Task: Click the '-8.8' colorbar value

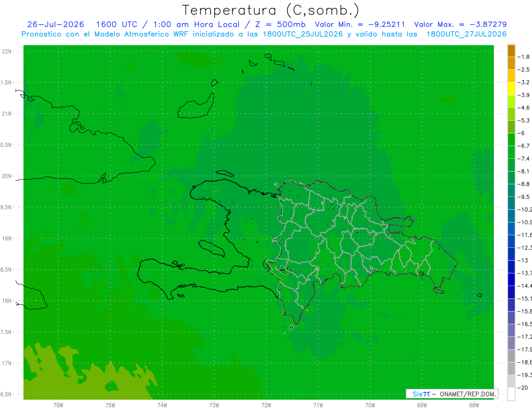Action: tap(523, 184)
